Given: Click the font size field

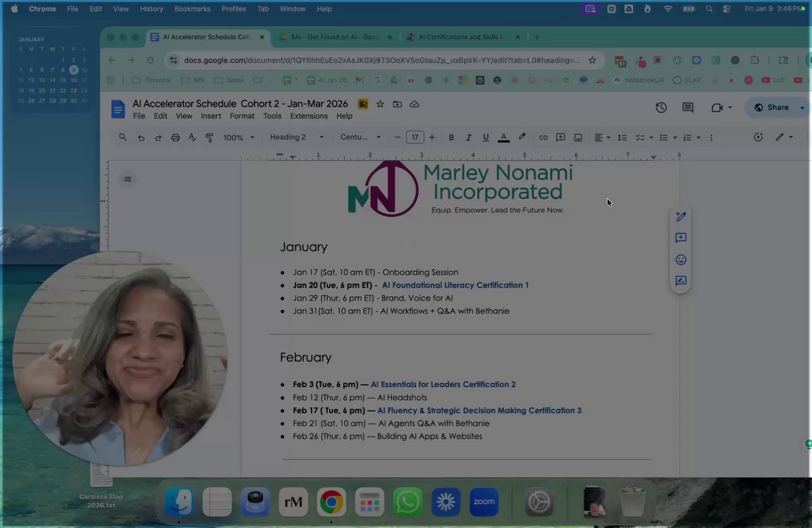Looking at the screenshot, I should coord(415,137).
